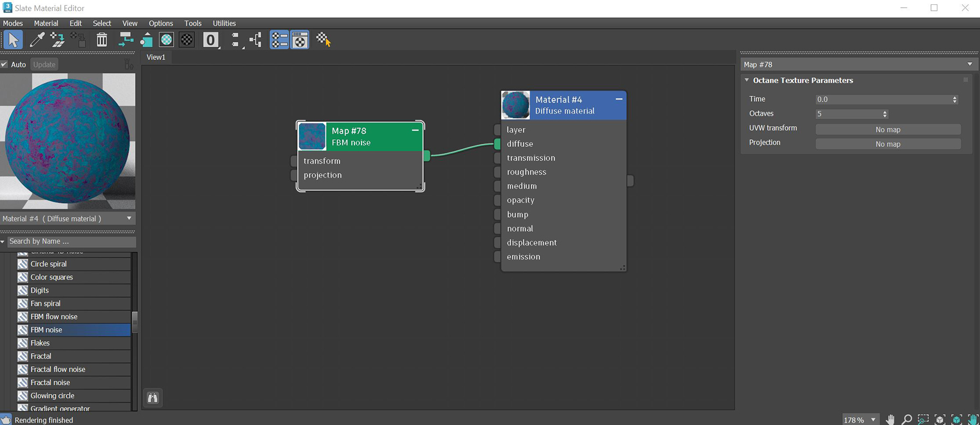
Task: Pan to selected teal hand icon
Action: coord(973,419)
